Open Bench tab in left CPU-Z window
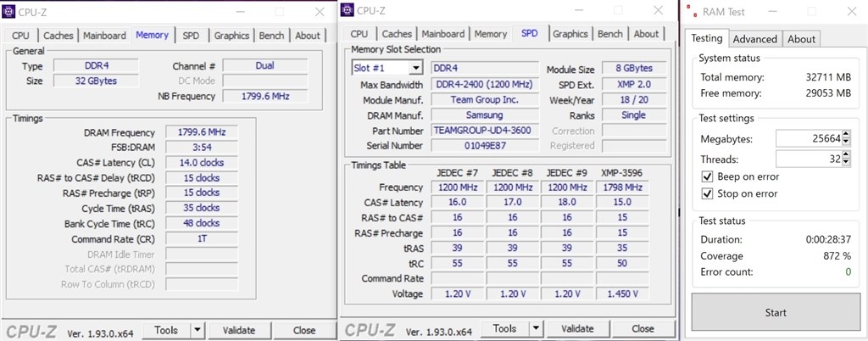The height and width of the screenshot is (341, 868). pos(271,36)
